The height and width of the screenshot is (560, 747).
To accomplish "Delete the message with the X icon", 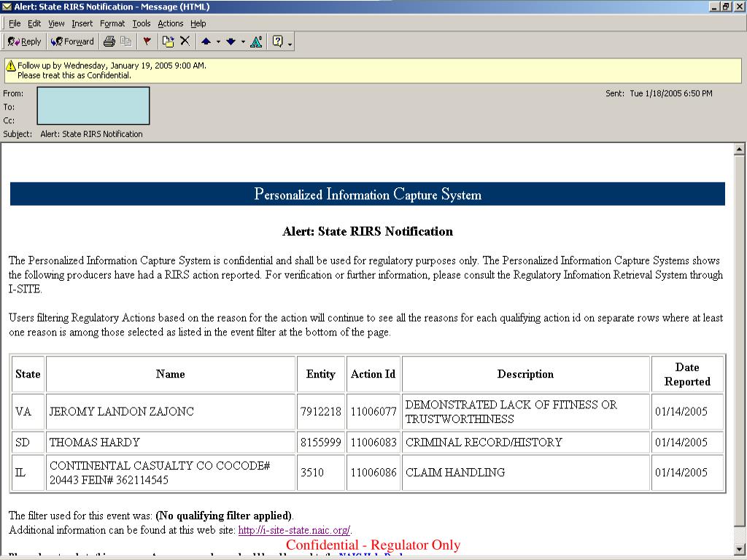I will [185, 42].
